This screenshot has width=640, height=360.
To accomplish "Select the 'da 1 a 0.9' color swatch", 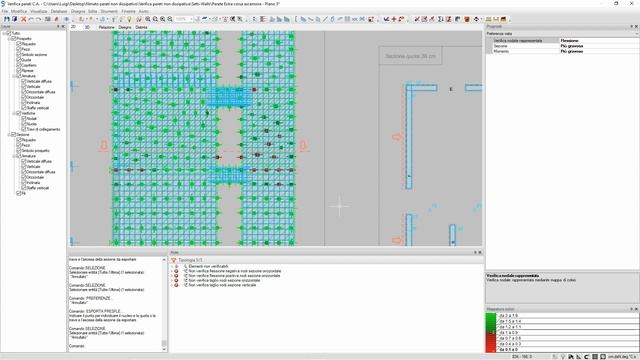I will pyautogui.click(x=491, y=333).
